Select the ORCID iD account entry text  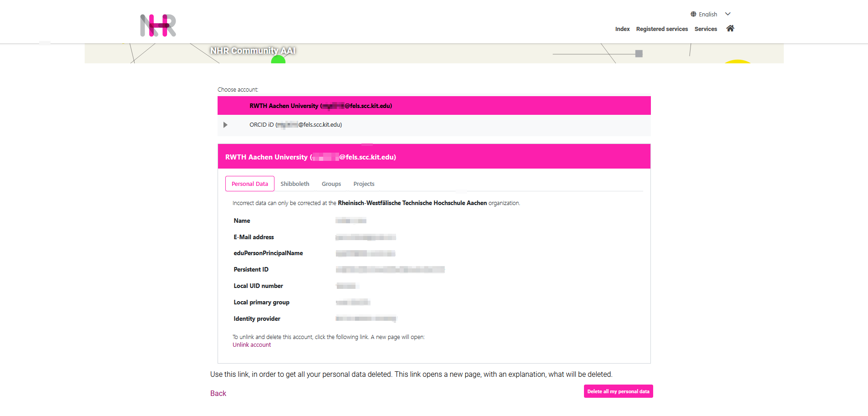click(x=296, y=125)
